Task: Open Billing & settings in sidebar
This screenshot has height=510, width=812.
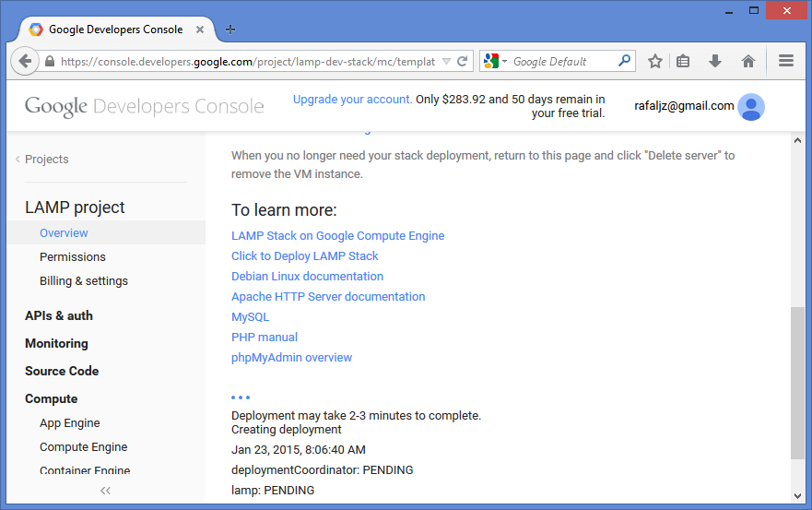Action: [x=84, y=281]
